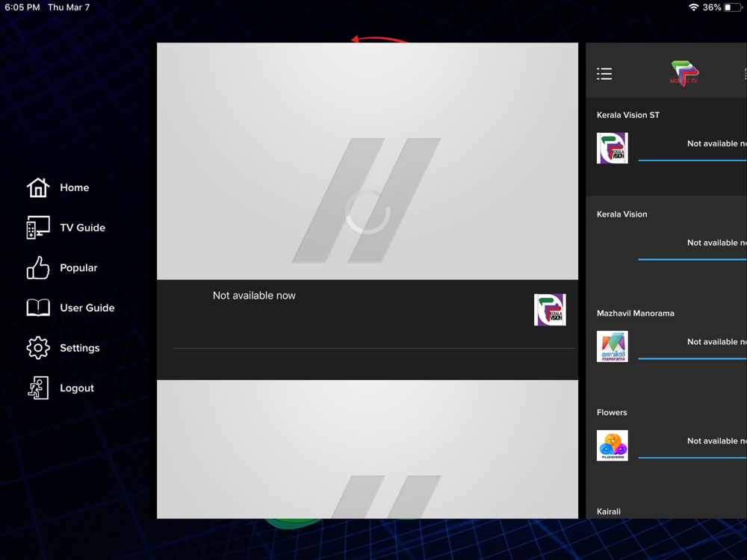Click the top video player area

click(x=368, y=161)
